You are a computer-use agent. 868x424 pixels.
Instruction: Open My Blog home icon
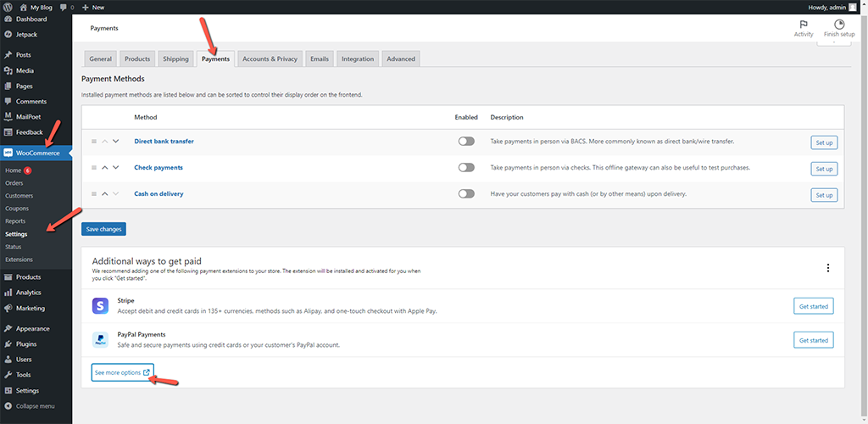click(x=23, y=7)
